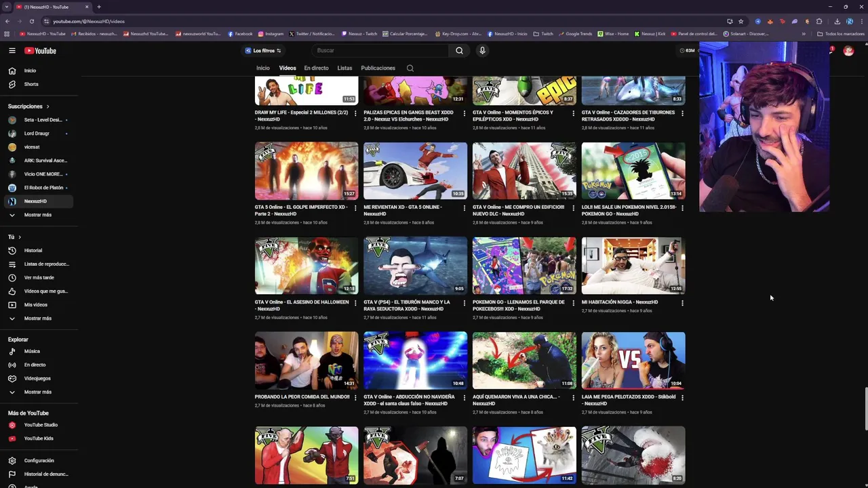
Task: Open POKEMON NIVEL 2.015 video thumbnail
Action: tap(633, 171)
